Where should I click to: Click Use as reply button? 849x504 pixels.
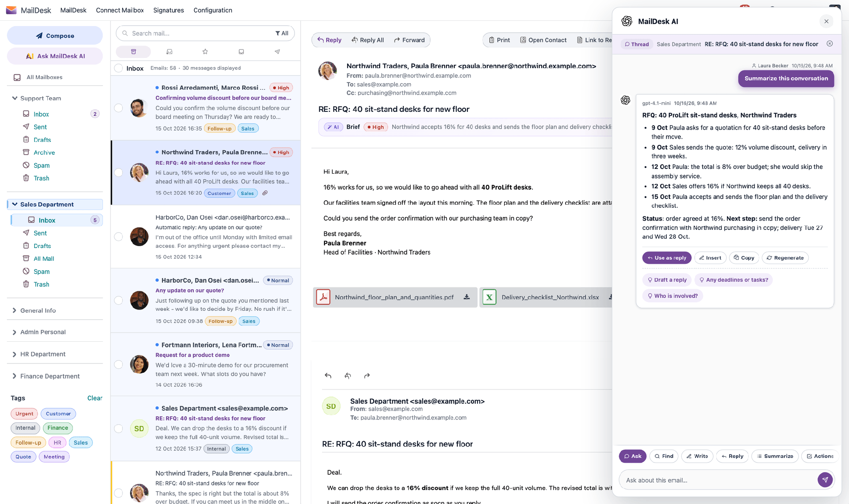click(x=666, y=258)
